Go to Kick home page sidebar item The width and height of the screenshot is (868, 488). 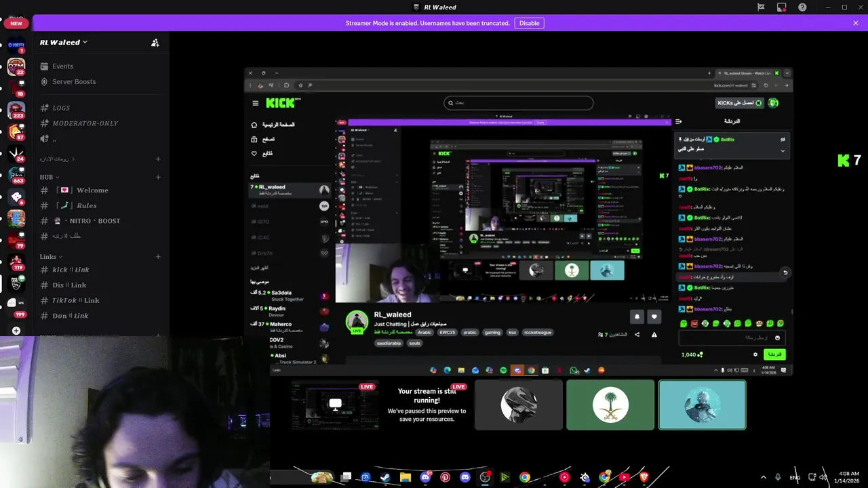point(273,125)
